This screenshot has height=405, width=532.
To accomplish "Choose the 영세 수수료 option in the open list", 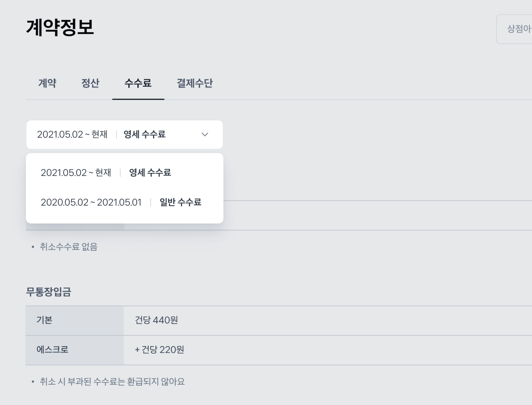I will tap(150, 173).
